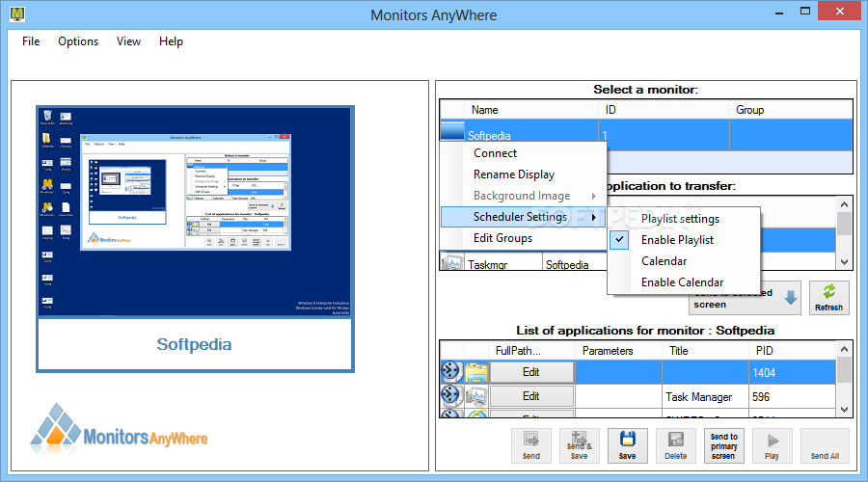Click the Task Manager title cell
Screen dimensions: 868x482
(705, 397)
